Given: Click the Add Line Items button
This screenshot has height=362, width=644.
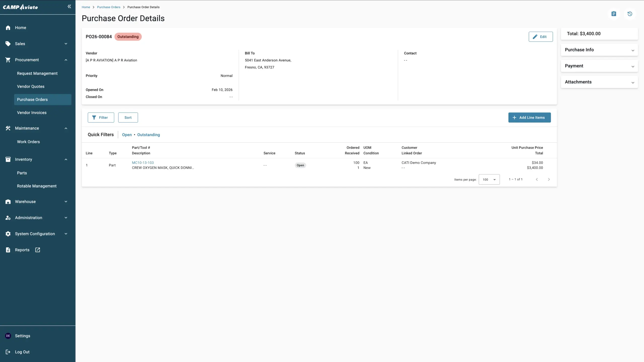Looking at the screenshot, I should (x=529, y=118).
